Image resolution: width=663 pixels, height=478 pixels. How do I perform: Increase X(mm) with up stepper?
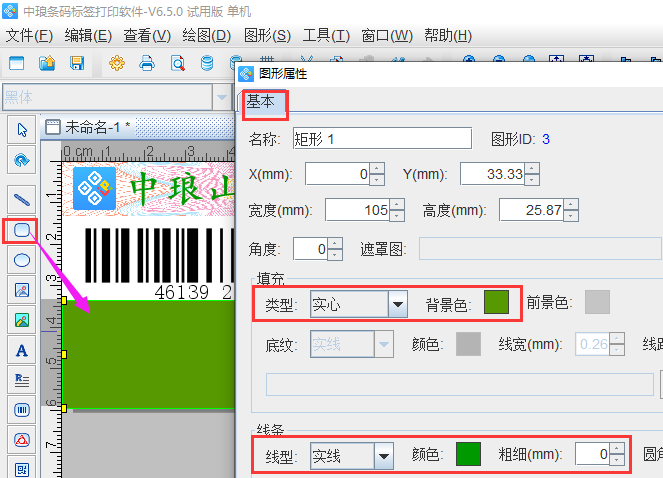pyautogui.click(x=377, y=168)
